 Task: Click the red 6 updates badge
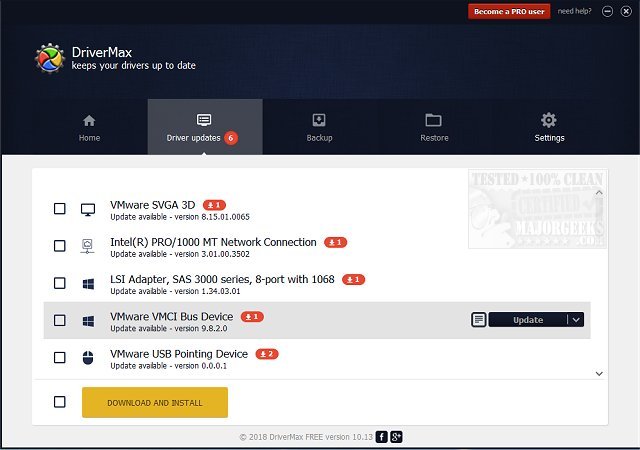click(231, 138)
